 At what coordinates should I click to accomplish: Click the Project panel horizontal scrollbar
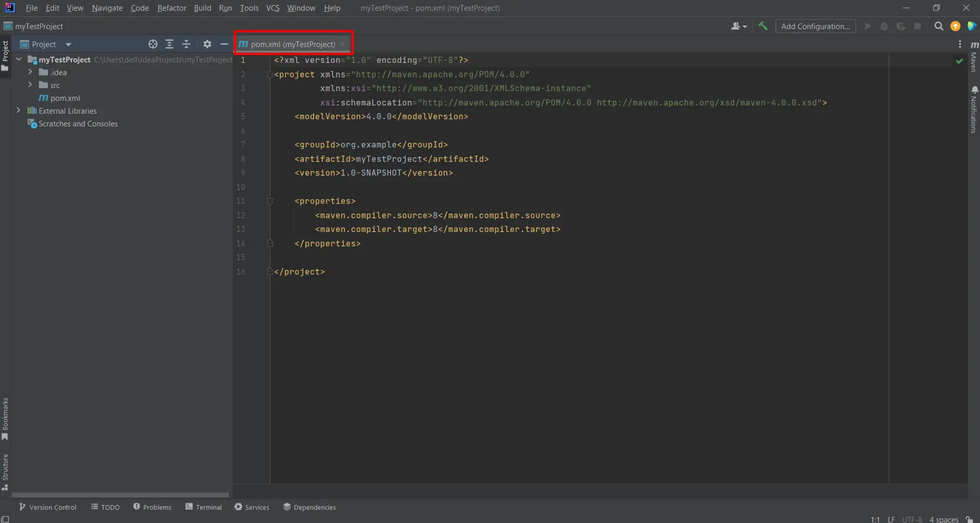(120, 495)
